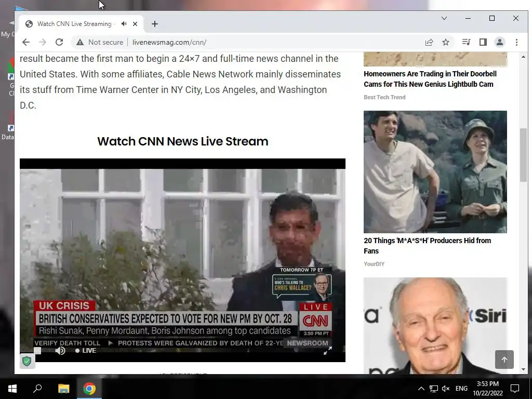Click the page scrollbar up arrow
Screen dimensions: 532x399
(523, 57)
